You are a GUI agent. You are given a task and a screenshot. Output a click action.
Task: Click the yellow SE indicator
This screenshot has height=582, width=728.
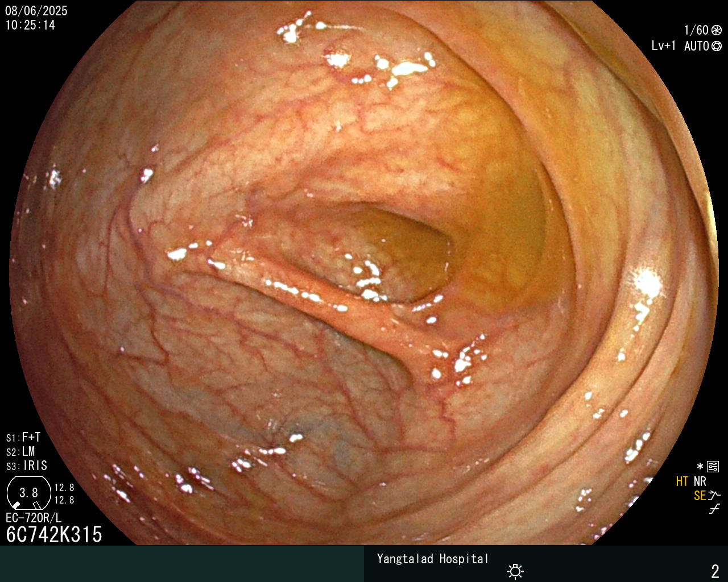click(700, 496)
